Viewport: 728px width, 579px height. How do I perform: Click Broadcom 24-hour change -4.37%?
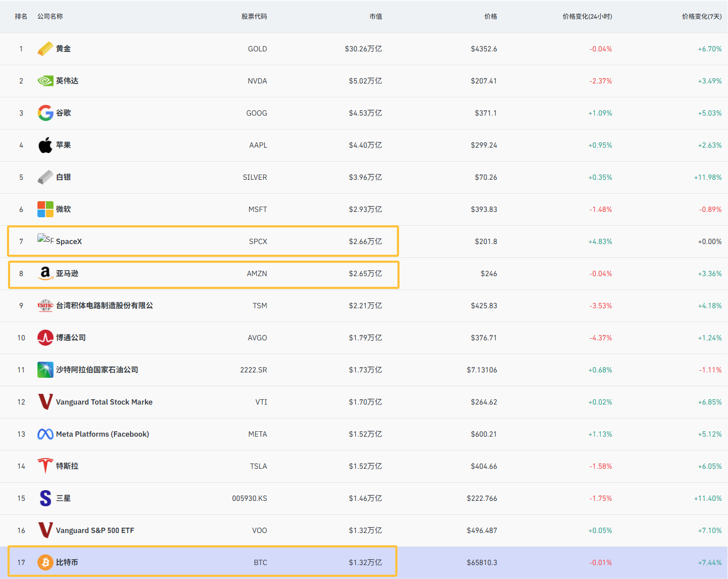coord(601,338)
